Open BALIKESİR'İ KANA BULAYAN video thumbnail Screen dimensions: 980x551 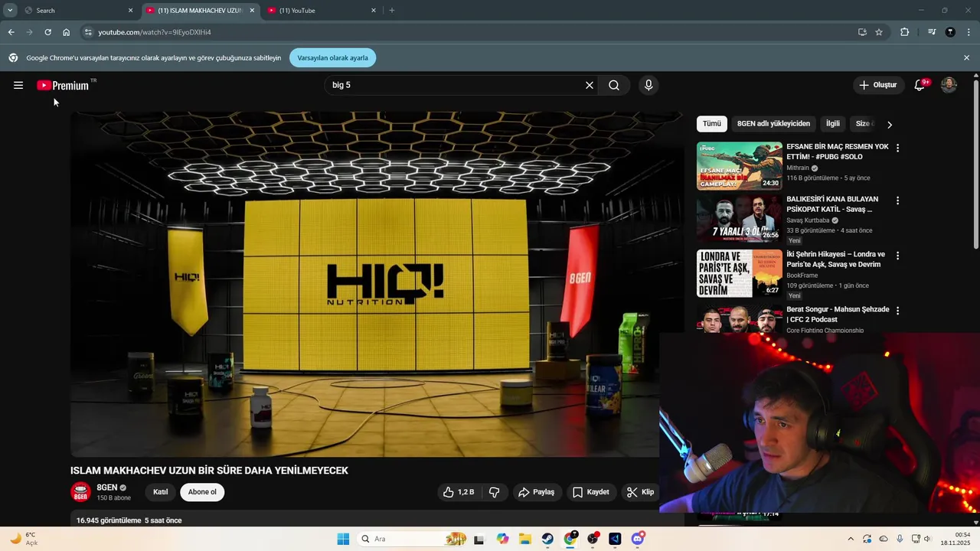point(740,219)
